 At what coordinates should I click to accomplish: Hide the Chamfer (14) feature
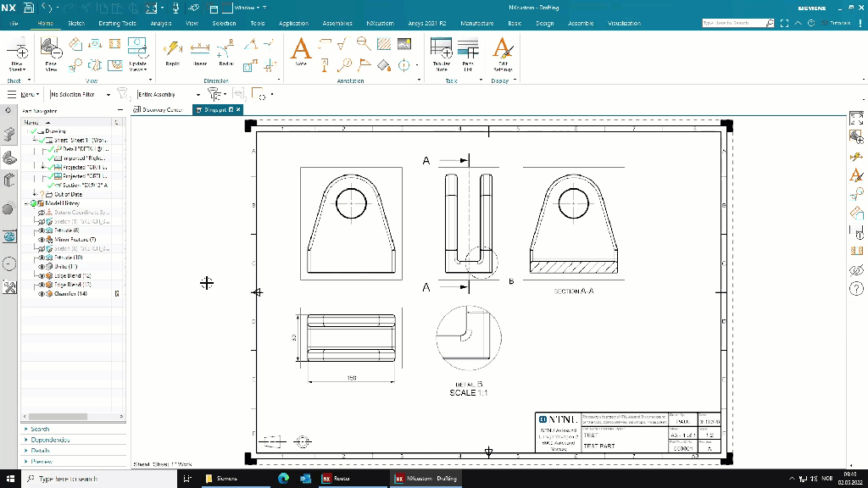click(41, 294)
